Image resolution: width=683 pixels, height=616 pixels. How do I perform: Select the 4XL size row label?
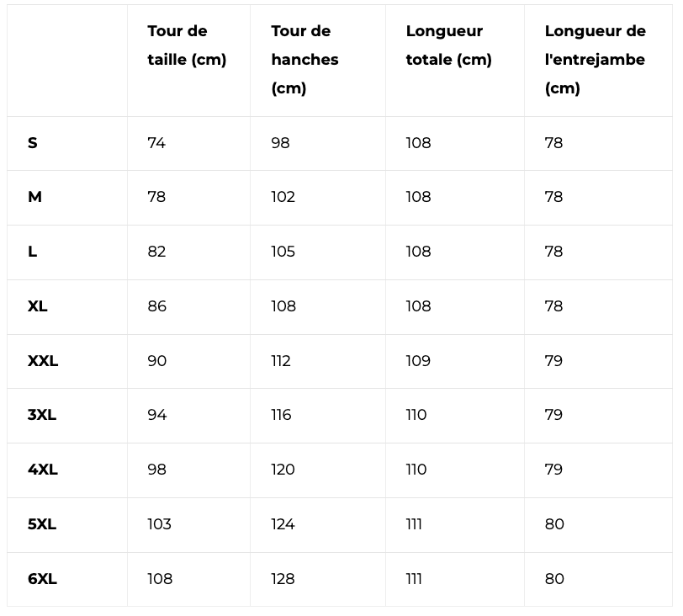point(43,470)
